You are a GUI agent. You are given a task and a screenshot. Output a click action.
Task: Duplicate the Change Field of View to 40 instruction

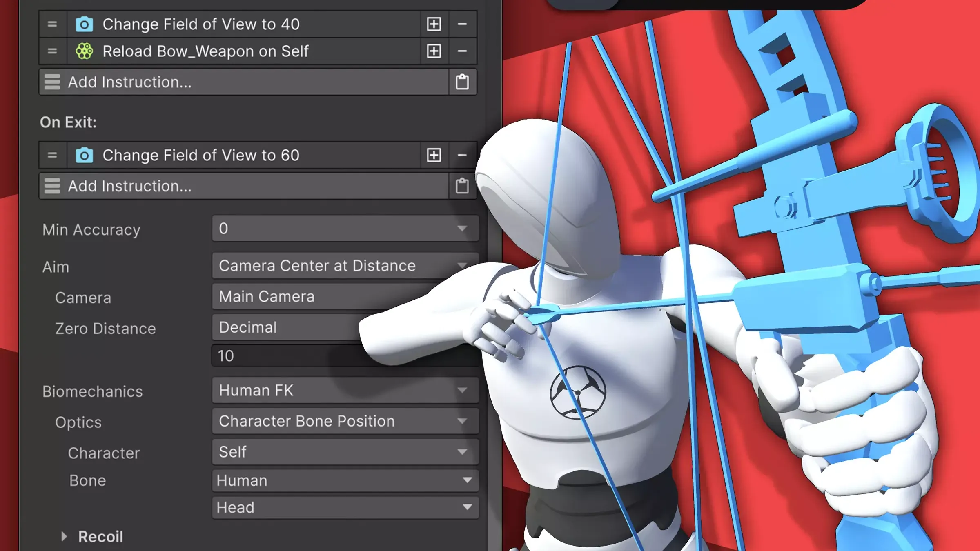coord(434,24)
